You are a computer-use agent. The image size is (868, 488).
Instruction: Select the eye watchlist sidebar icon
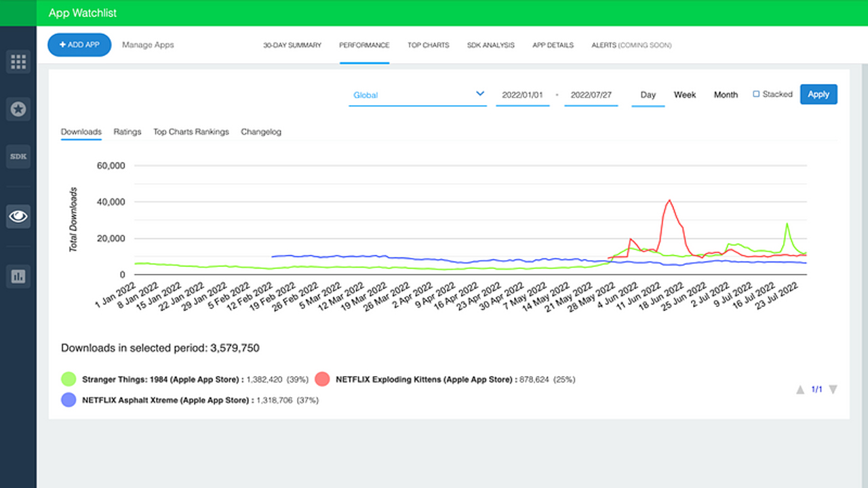coord(18,216)
